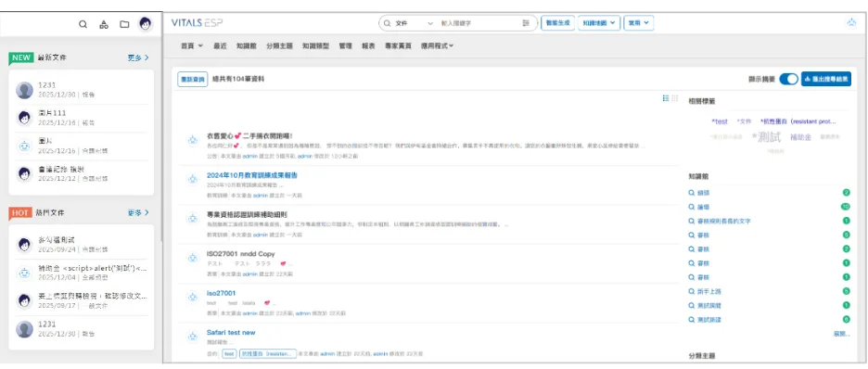Click the search magnifier icon in left panel
This screenshot has height=369, width=868.
pos(83,24)
